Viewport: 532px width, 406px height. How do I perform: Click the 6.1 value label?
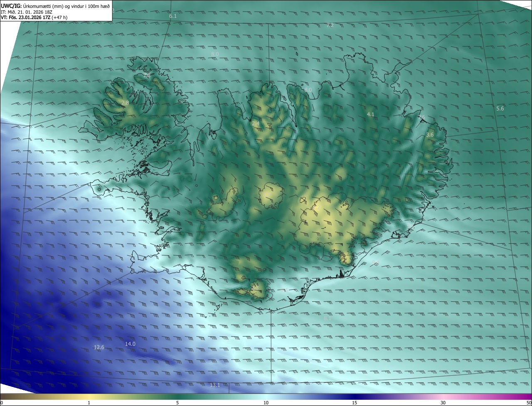point(173,16)
